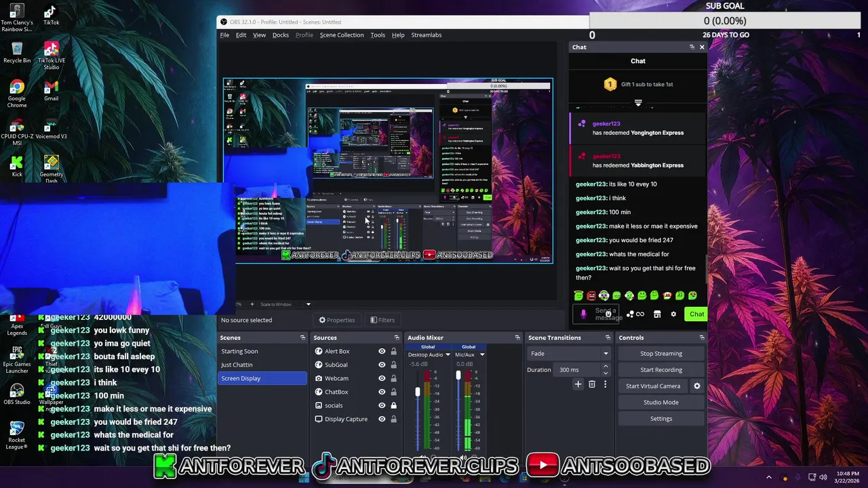Image resolution: width=868 pixels, height=488 pixels.
Task: Show hidden system tray icons
Action: tap(768, 477)
